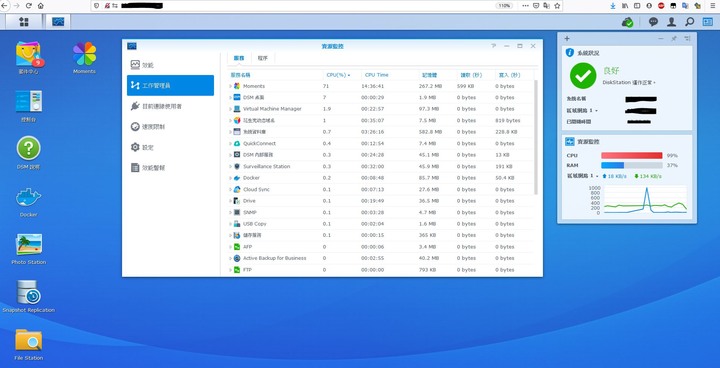
Task: Bookmark this page with the star icon
Action: (557, 6)
